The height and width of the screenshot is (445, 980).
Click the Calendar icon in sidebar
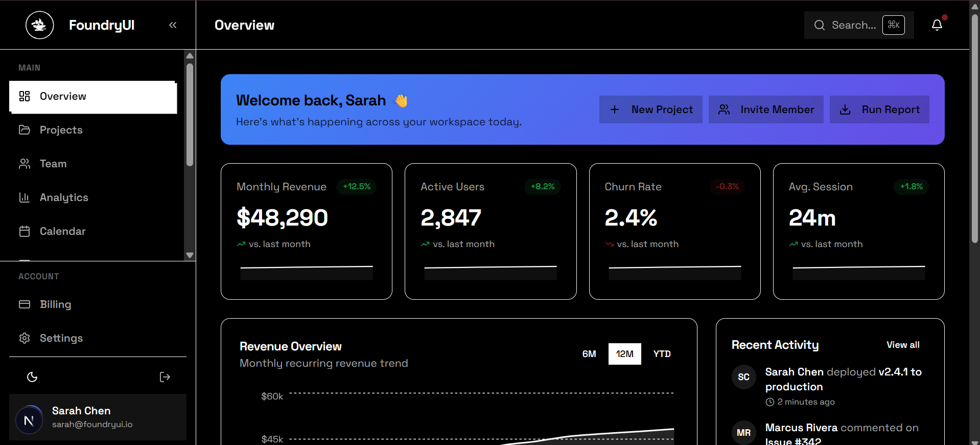point(25,231)
